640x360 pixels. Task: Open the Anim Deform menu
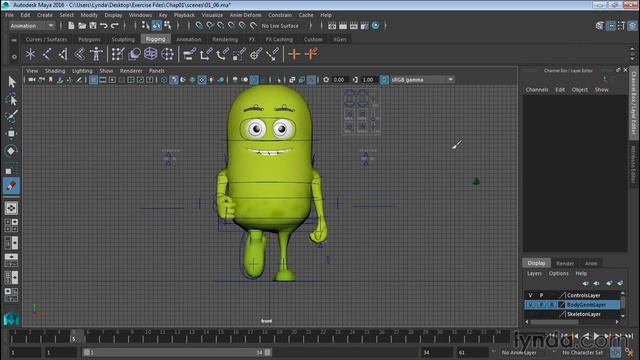click(x=245, y=15)
